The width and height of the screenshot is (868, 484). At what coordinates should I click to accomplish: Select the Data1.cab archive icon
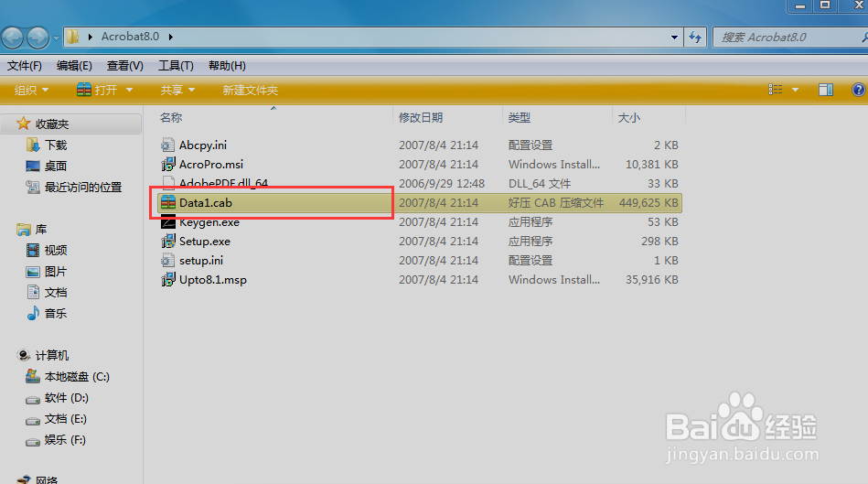pyautogui.click(x=167, y=203)
